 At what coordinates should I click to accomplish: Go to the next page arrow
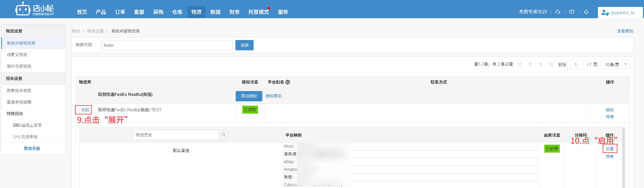tap(541, 64)
